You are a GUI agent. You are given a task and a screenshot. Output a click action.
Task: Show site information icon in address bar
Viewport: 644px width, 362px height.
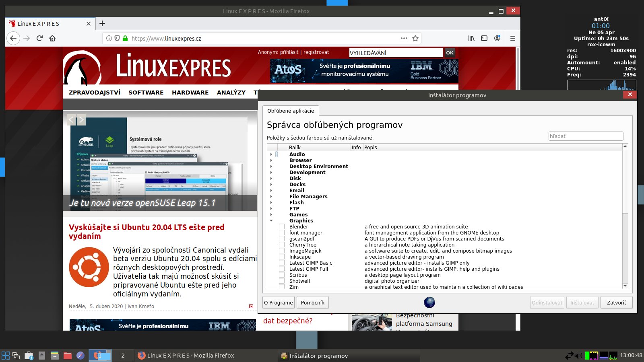109,38
